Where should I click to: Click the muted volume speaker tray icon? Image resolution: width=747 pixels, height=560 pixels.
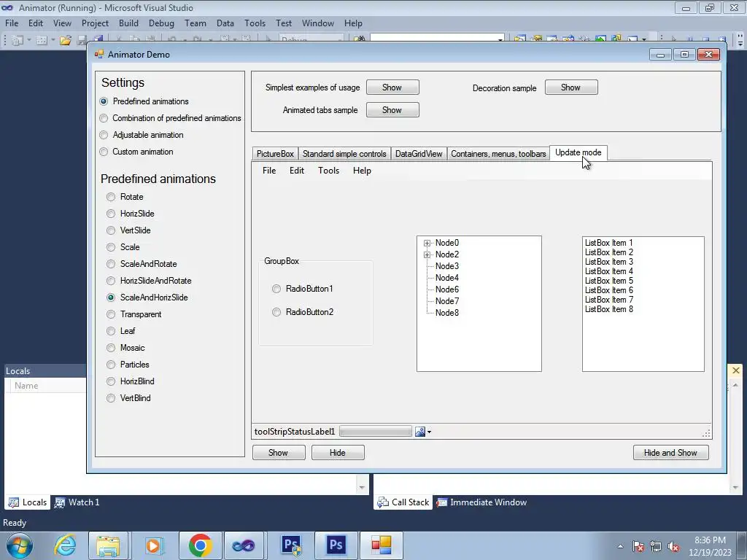tap(673, 546)
